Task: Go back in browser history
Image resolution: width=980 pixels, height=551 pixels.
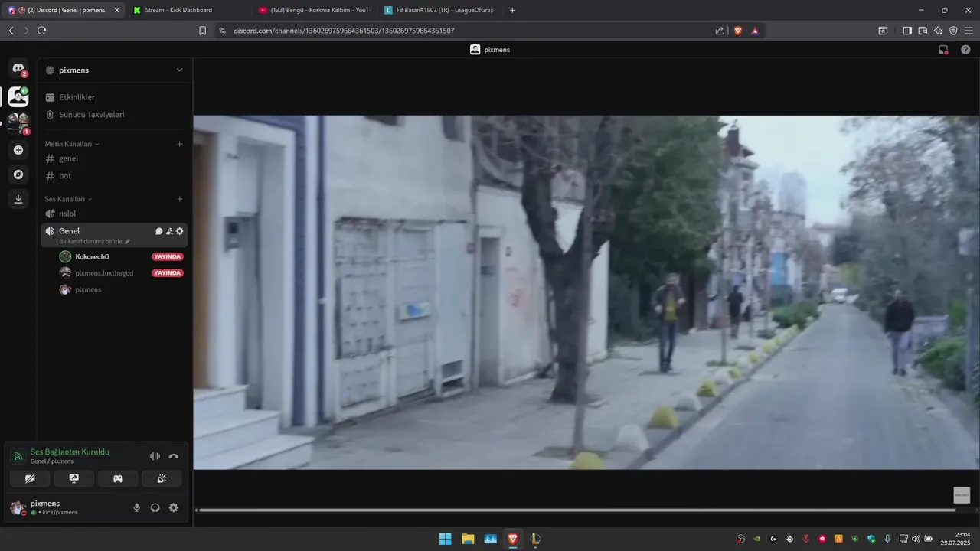Action: tap(11, 31)
